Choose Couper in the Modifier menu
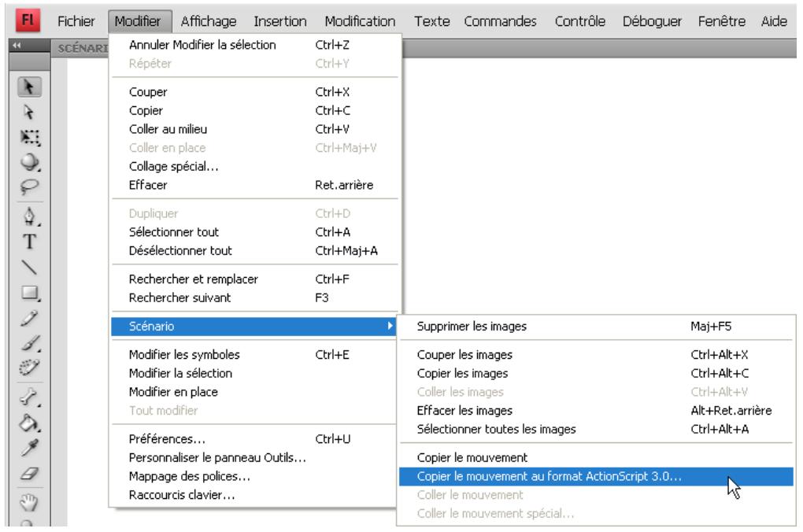803x532 pixels. tap(254, 91)
